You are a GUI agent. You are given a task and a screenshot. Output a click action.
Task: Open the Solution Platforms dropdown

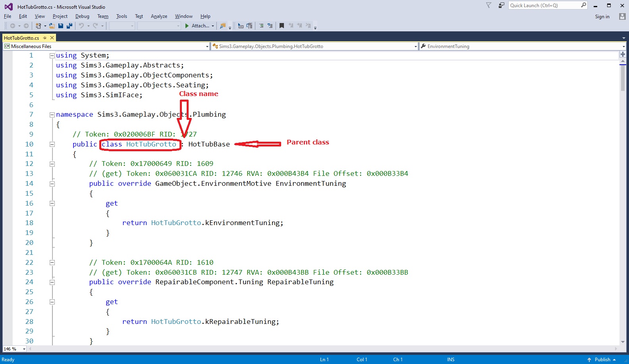(x=159, y=26)
